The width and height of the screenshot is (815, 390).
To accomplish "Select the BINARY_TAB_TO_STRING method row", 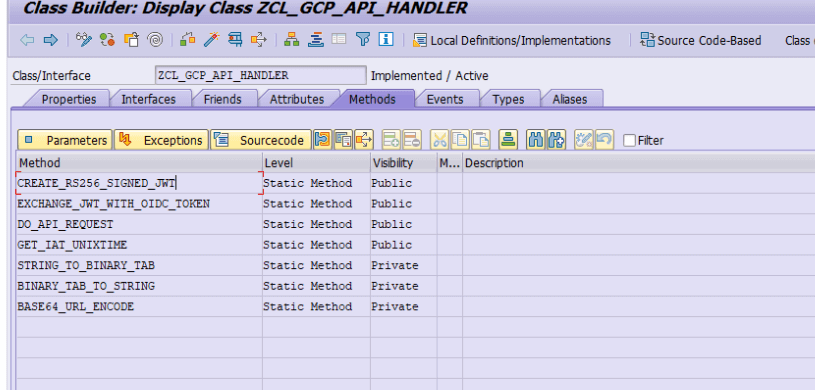I will pos(139,286).
